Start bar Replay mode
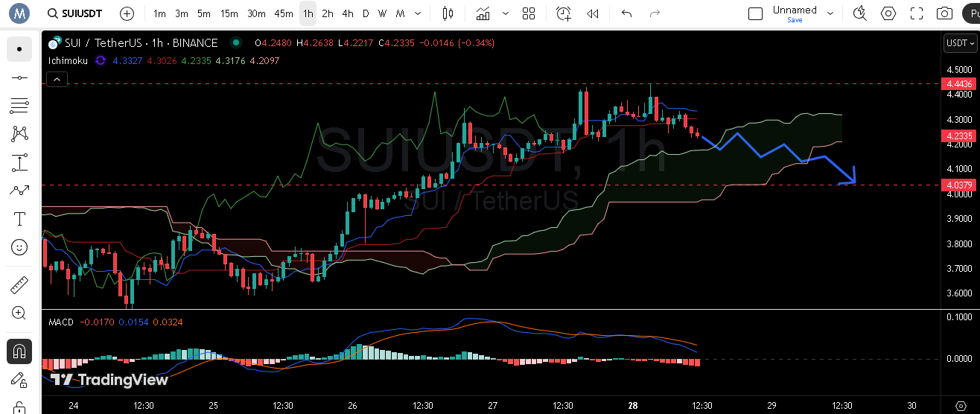The width and height of the screenshot is (980, 414). tap(593, 13)
